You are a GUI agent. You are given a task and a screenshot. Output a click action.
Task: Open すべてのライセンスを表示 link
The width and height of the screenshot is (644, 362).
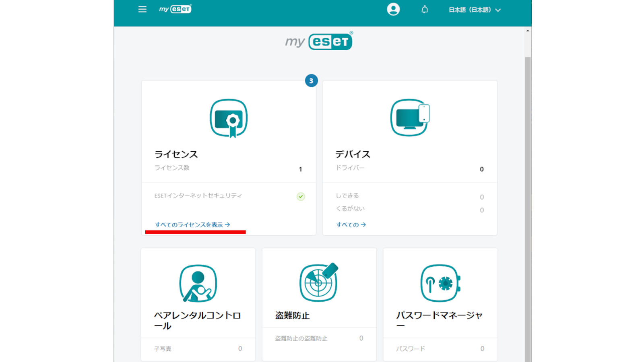(192, 225)
